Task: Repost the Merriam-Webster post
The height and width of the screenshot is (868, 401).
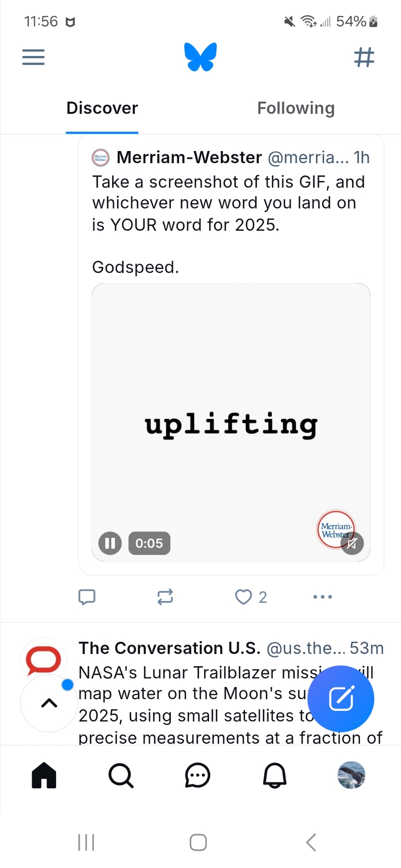Action: point(165,597)
